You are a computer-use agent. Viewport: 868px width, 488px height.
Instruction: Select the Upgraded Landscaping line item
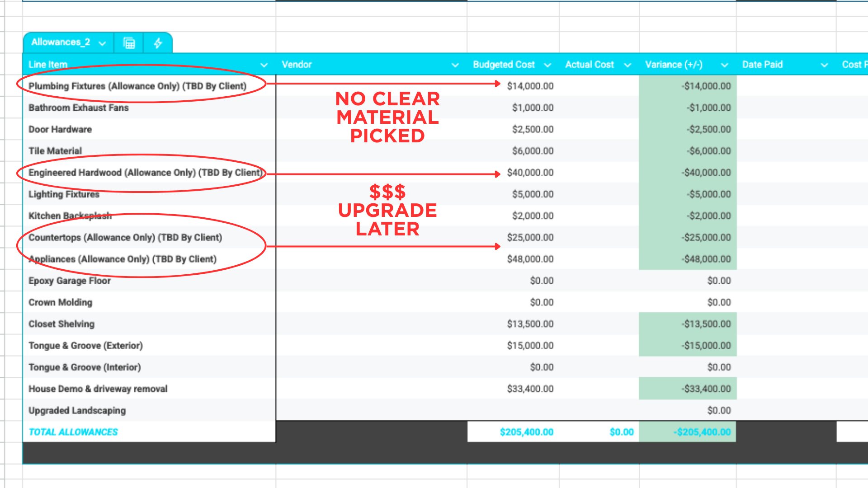click(77, 410)
